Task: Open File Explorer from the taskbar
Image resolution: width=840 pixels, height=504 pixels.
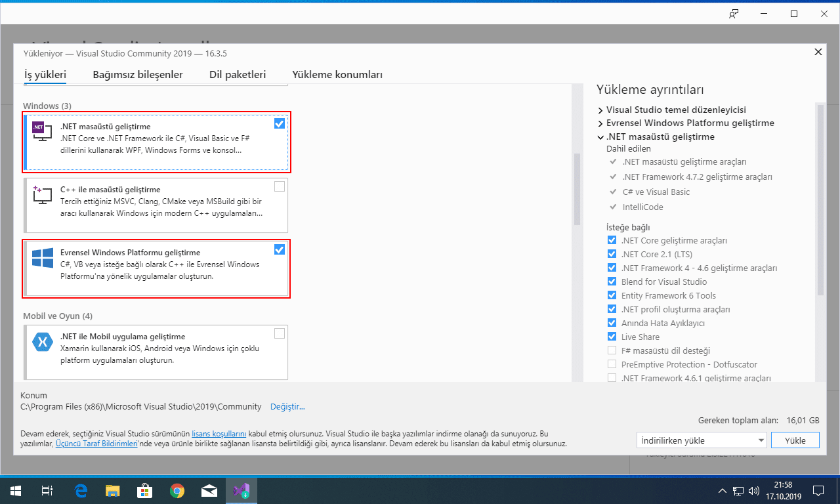Action: click(x=113, y=490)
